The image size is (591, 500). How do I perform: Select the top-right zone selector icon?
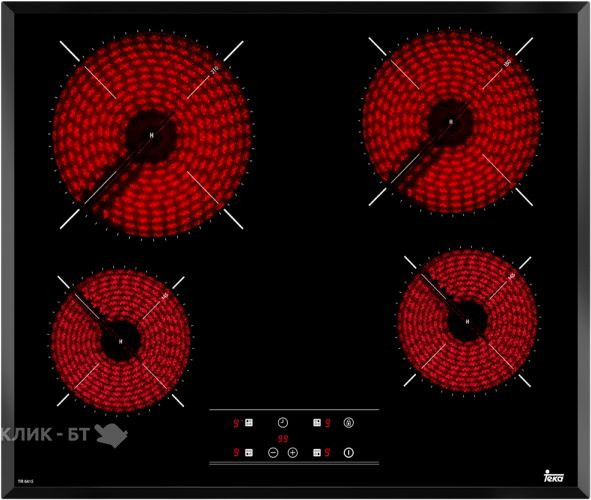coord(317,423)
